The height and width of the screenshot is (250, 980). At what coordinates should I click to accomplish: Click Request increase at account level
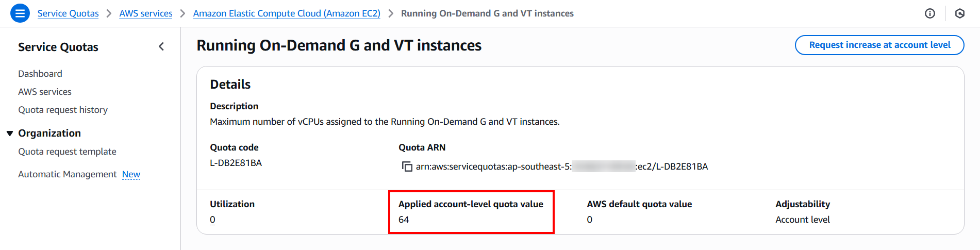tap(879, 45)
